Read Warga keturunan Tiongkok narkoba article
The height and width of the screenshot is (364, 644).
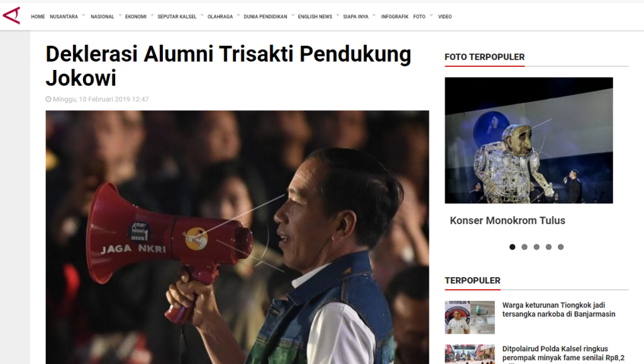coord(558,310)
